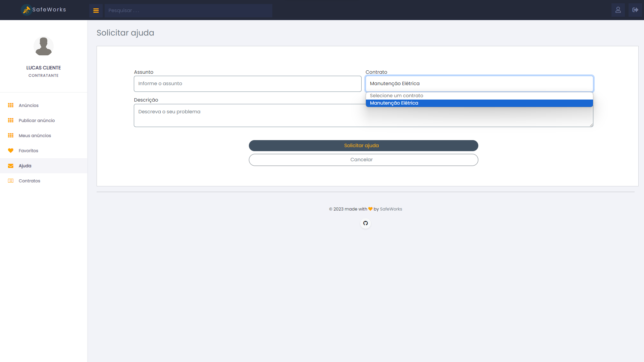Focus the Assunto input field

(248, 84)
